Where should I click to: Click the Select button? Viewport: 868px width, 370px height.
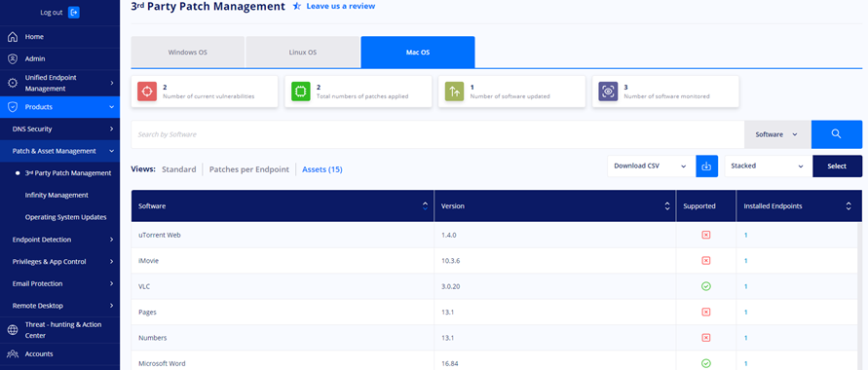coord(837,166)
